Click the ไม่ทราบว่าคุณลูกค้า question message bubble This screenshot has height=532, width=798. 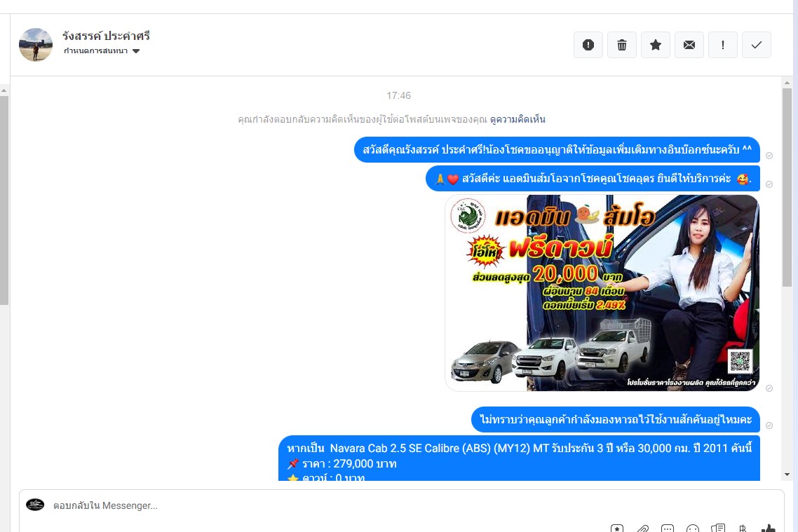tap(615, 420)
